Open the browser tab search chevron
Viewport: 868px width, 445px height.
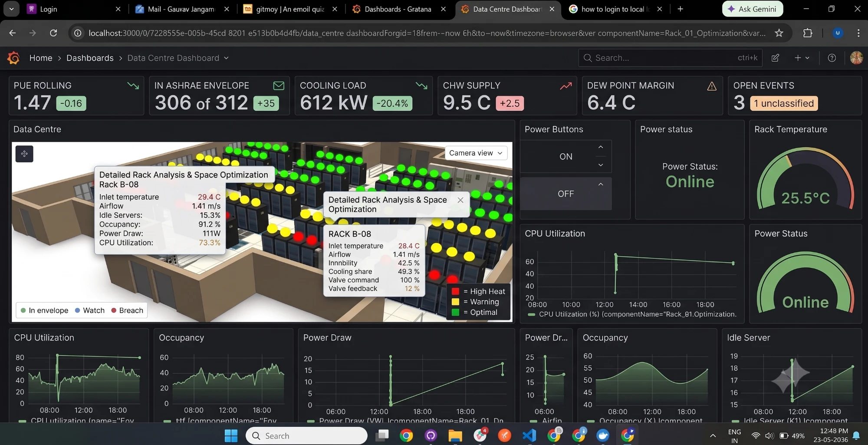click(11, 9)
